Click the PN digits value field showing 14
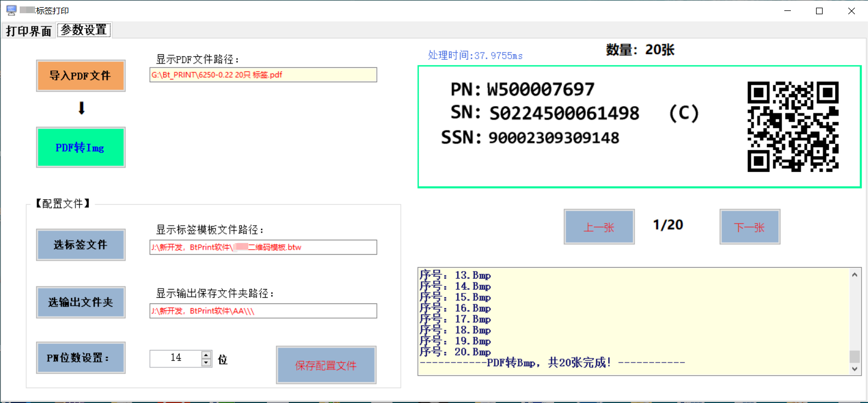Viewport: 868px width, 403px height. point(176,358)
